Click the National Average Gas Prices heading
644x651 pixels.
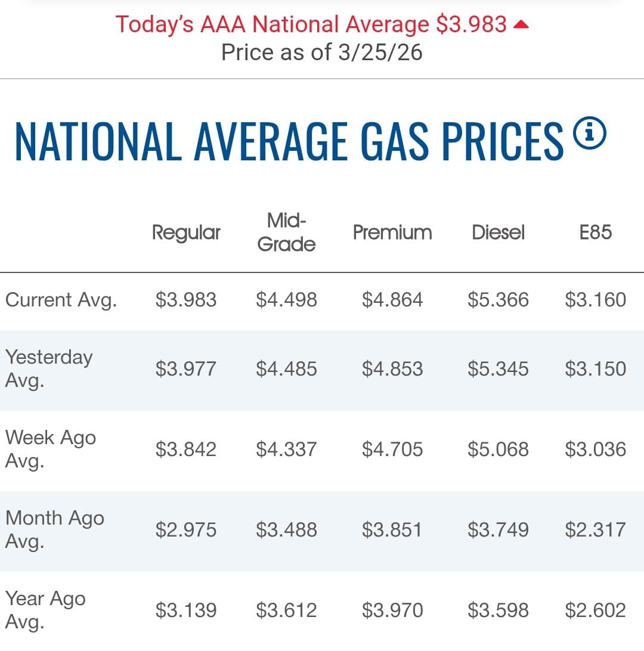(289, 141)
